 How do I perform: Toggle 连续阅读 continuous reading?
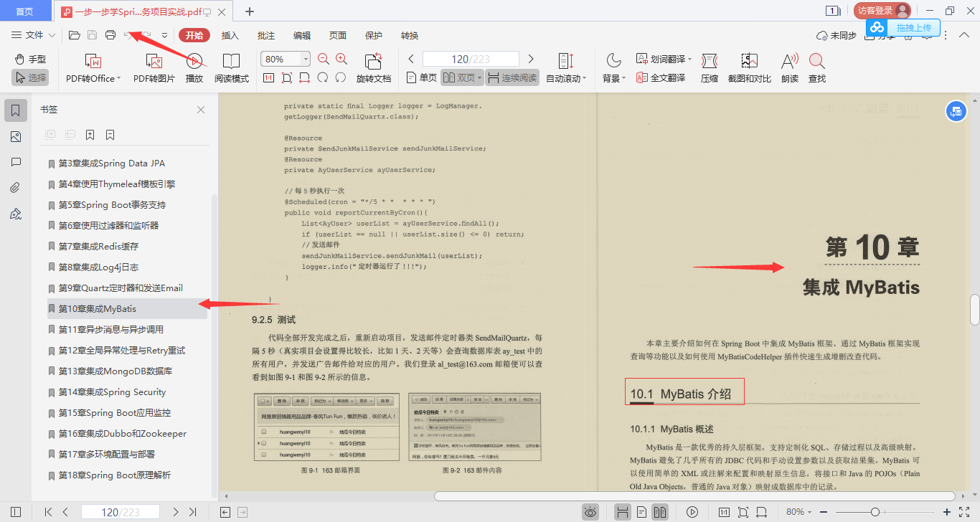click(x=512, y=78)
